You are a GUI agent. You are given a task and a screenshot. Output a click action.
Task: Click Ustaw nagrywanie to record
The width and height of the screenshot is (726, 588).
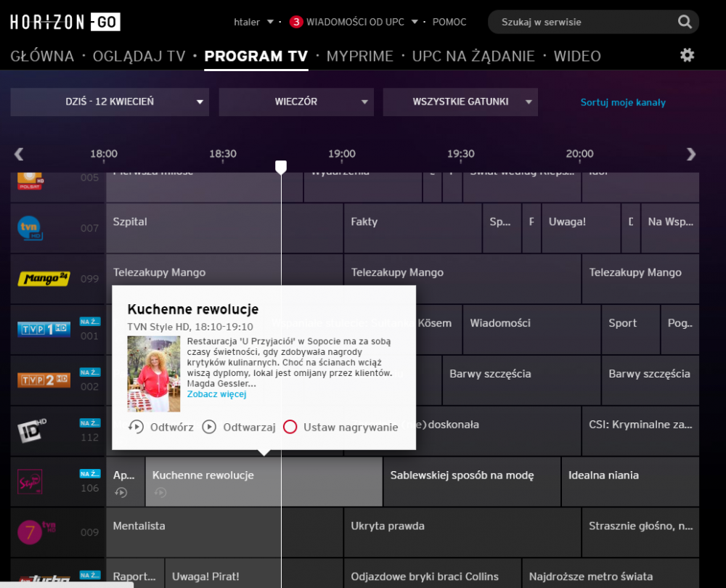click(351, 427)
